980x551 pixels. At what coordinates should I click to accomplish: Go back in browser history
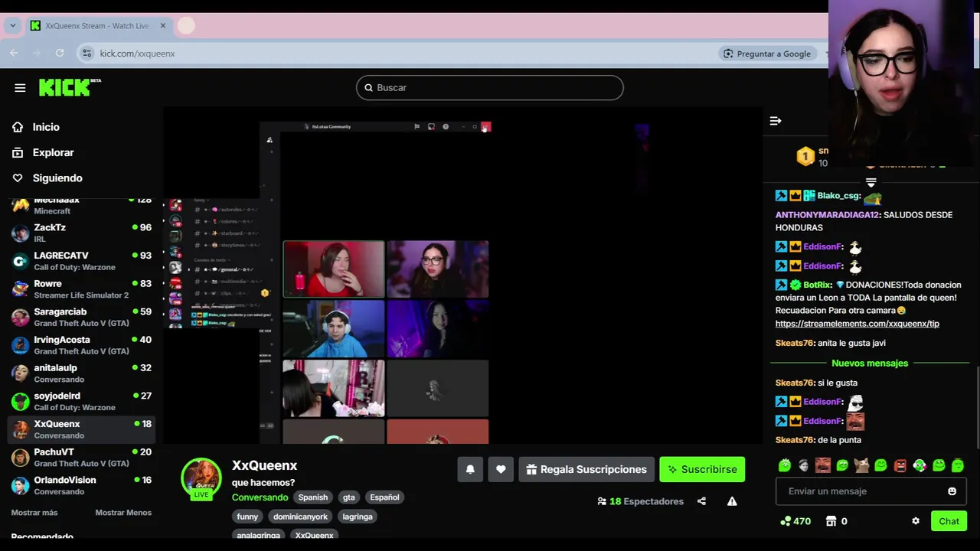coord(14,53)
